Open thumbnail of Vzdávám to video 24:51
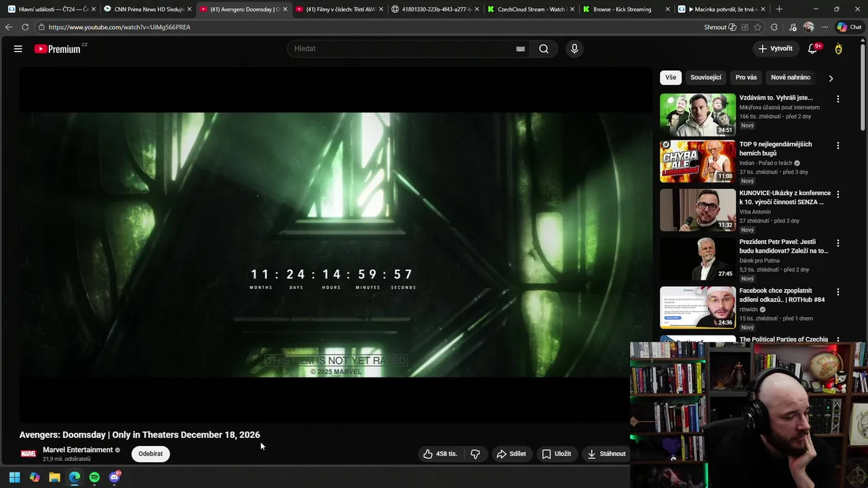This screenshot has height=488, width=868. (698, 115)
